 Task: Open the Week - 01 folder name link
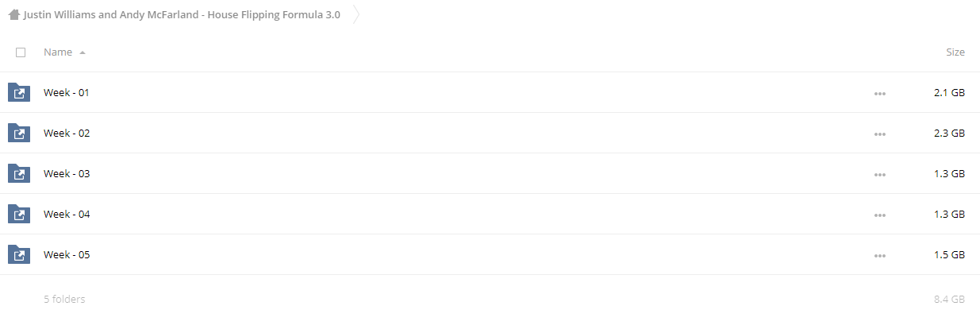pyautogui.click(x=67, y=93)
